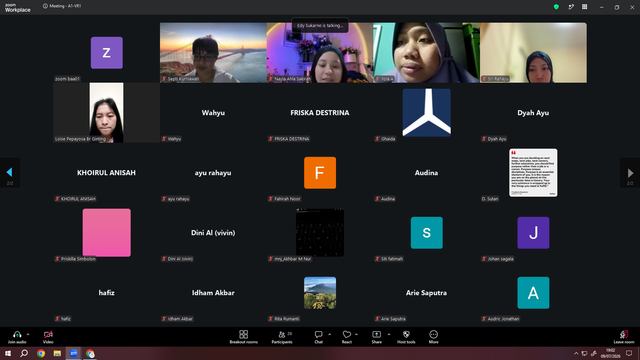Click the Audric Jonathan teal A avatar
The height and width of the screenshot is (360, 640).
(x=533, y=293)
